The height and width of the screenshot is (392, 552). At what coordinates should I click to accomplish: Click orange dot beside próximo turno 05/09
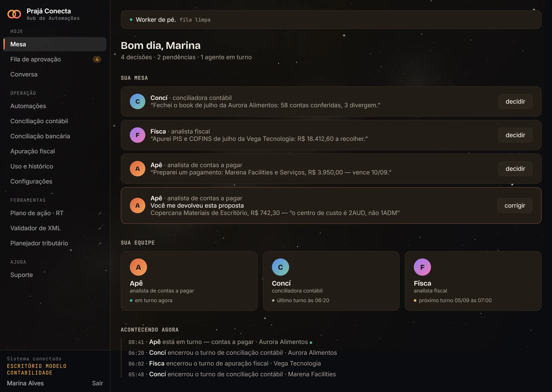point(415,300)
